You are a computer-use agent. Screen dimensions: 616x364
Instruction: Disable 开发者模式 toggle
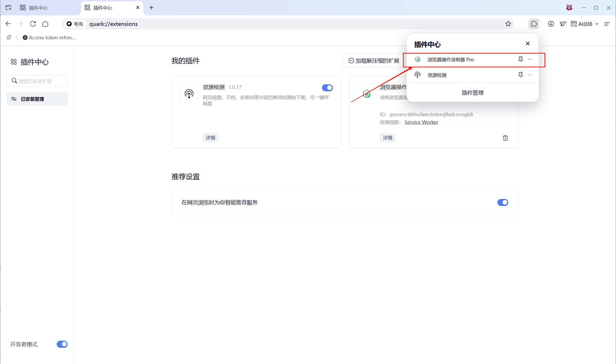click(62, 344)
